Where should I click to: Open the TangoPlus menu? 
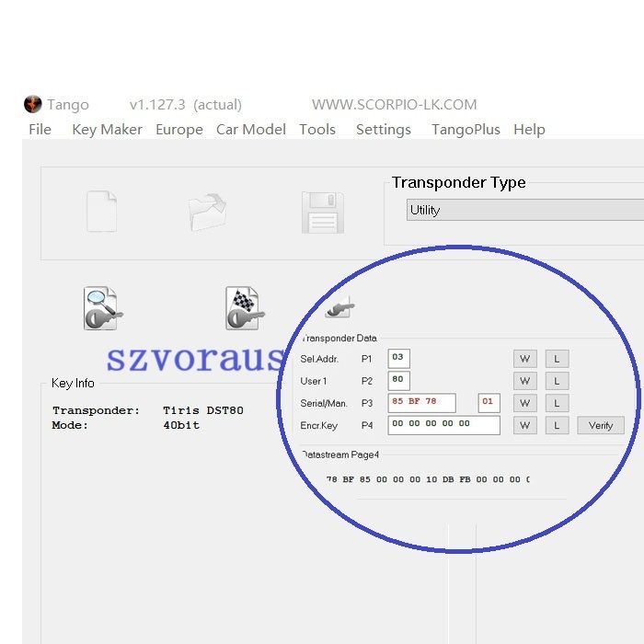point(466,130)
